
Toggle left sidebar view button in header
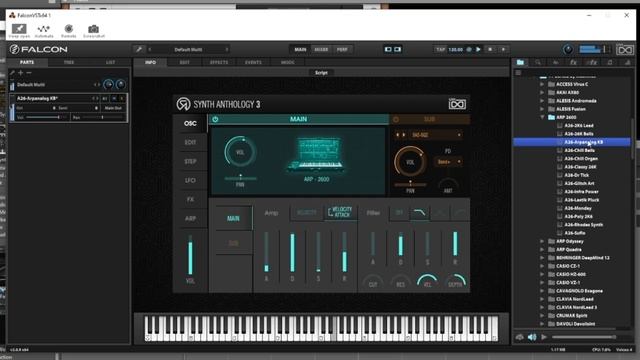pos(388,49)
